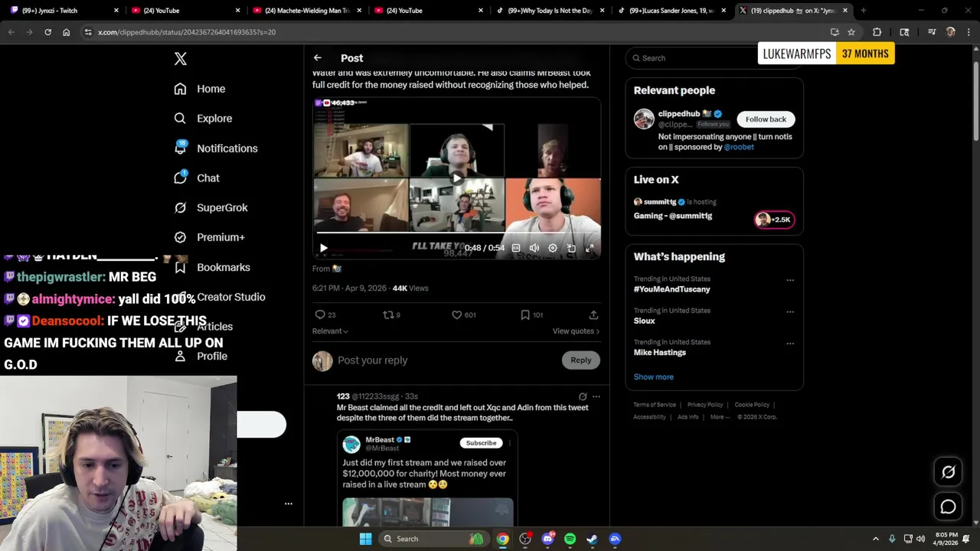980x551 pixels.
Task: Click the Reply button
Action: coord(581,360)
